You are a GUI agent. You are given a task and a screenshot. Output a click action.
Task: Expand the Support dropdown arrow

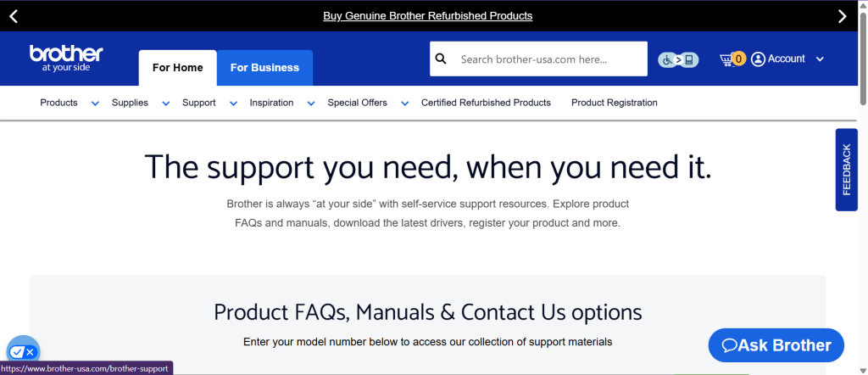pos(233,104)
